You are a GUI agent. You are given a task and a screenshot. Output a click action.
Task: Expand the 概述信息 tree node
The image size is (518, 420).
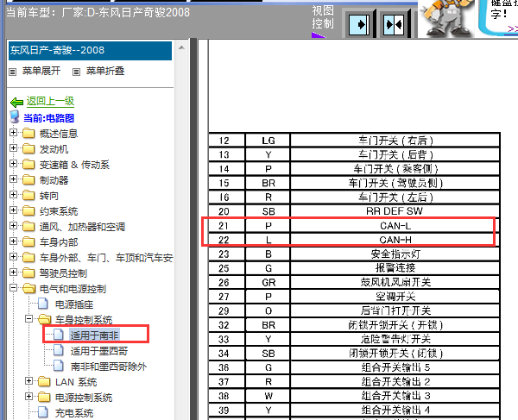pos(13,132)
